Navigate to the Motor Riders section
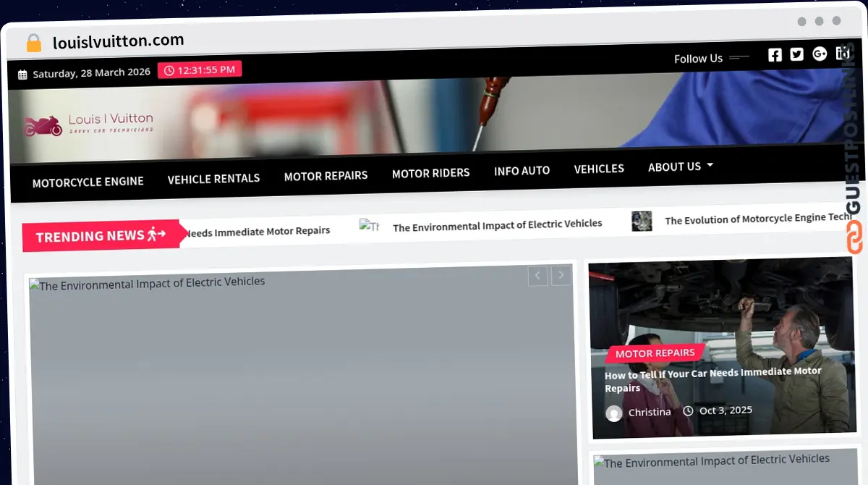The height and width of the screenshot is (485, 868). [x=430, y=173]
